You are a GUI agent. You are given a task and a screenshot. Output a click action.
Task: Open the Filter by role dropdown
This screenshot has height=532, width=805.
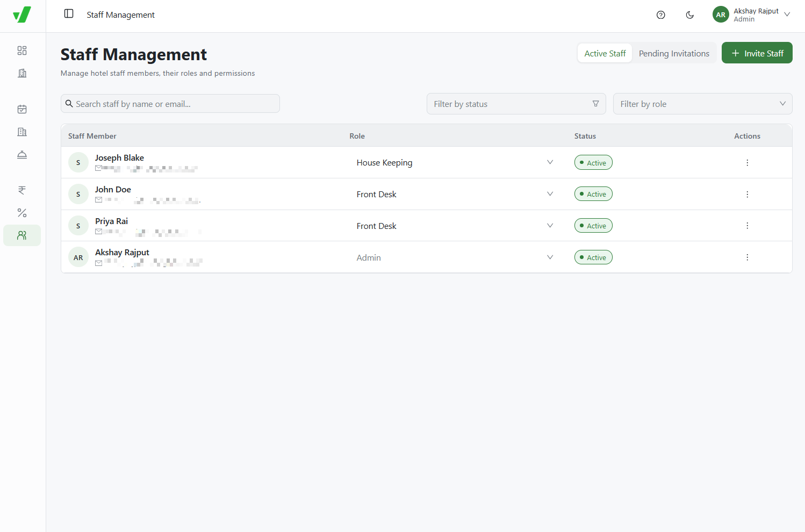pyautogui.click(x=703, y=104)
